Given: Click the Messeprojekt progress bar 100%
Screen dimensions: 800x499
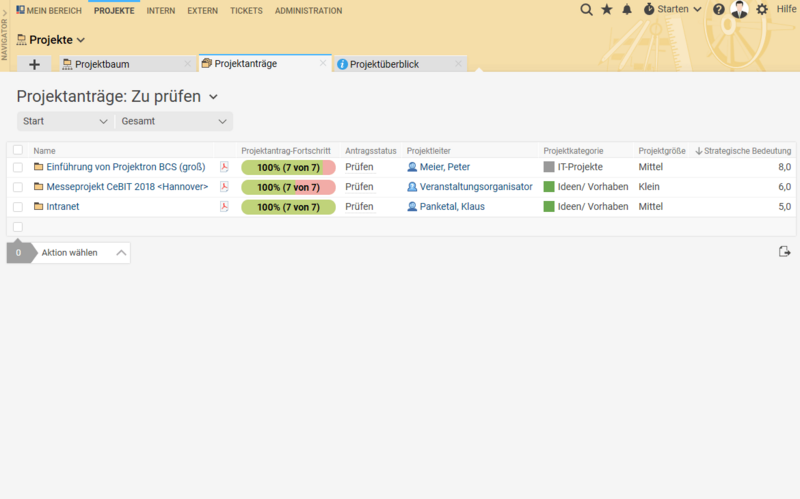Looking at the screenshot, I should 288,187.
